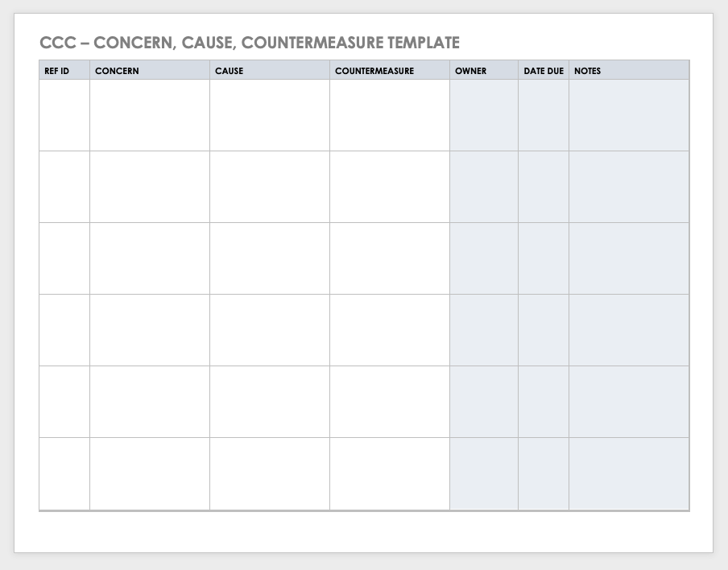Select the second row Concern cell
The width and height of the screenshot is (728, 570).
coord(150,187)
